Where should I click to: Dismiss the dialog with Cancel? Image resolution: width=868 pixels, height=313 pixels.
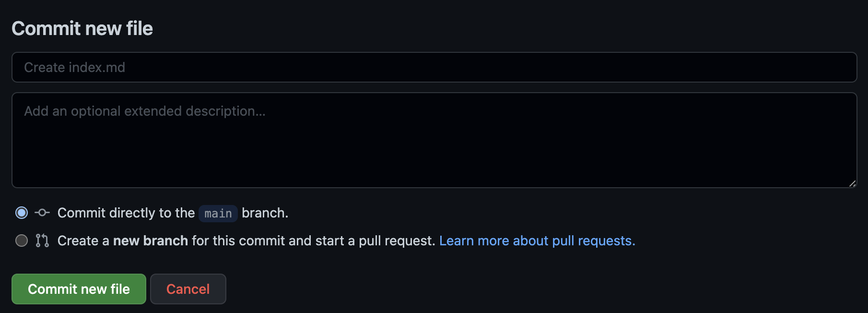click(188, 289)
